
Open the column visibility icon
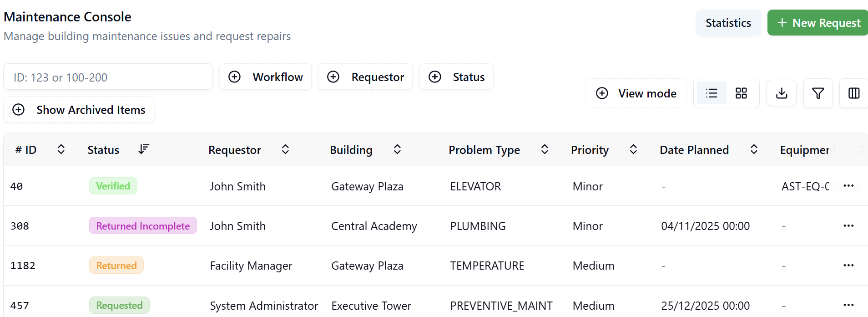tap(854, 93)
